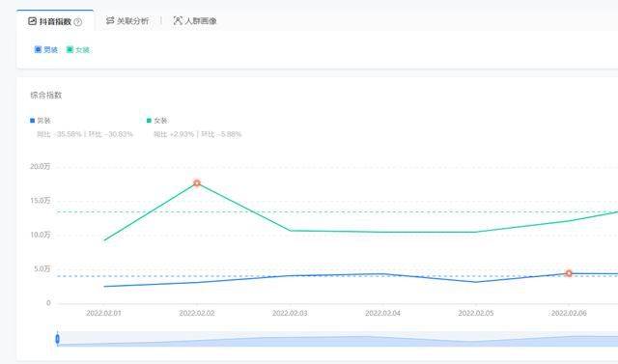Toggle the 男装 keyword checkbox
Screen dimensions: 618x364
[38, 49]
